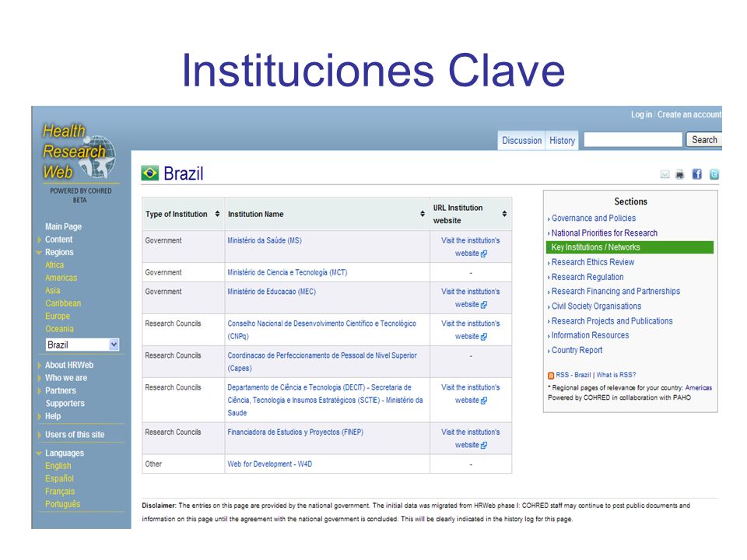Open Ministério de Educacao (MEC) link
The width and height of the screenshot is (747, 560).
272,292
